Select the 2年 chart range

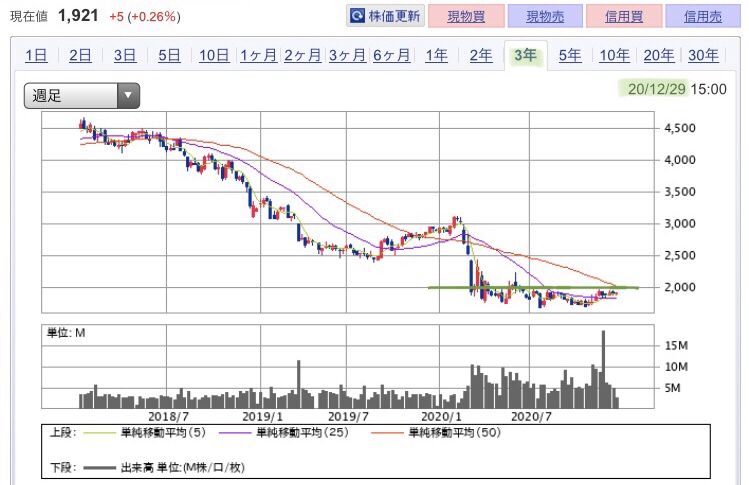tap(481, 55)
